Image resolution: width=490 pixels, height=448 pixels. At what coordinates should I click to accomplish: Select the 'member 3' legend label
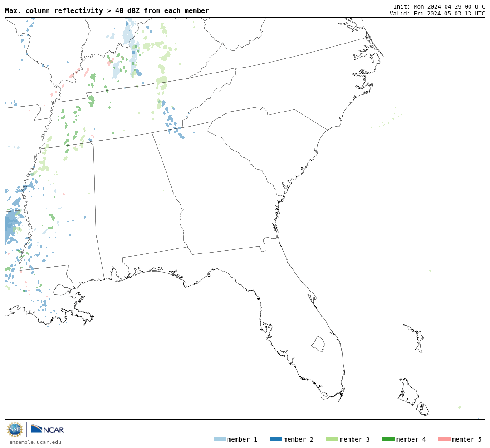(355, 439)
